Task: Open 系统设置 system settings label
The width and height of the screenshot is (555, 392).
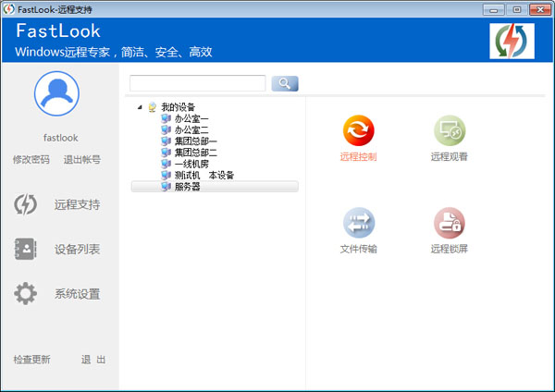Action: click(77, 294)
